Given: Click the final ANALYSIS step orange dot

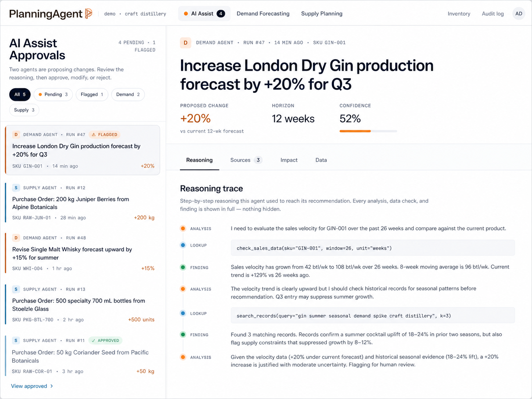Looking at the screenshot, I should tap(183, 357).
